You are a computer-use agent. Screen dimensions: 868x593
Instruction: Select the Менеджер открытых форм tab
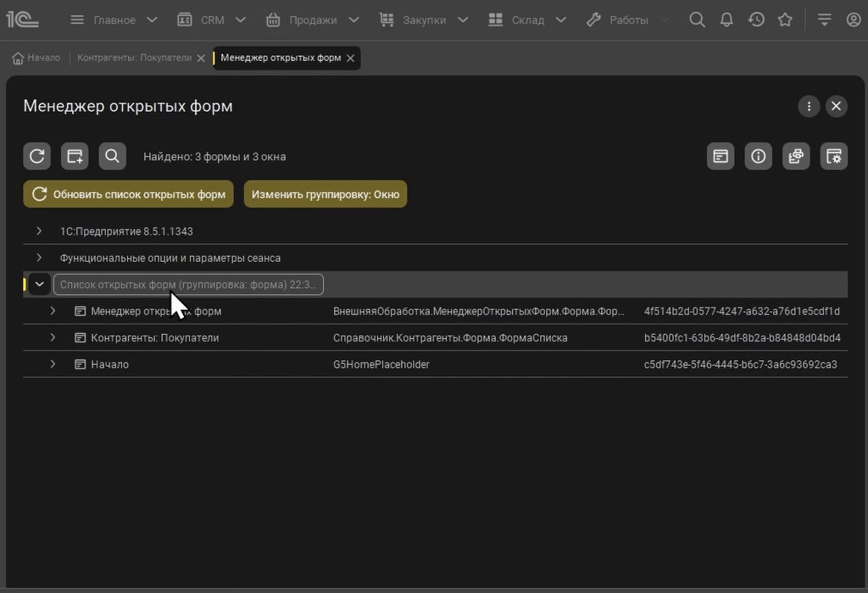pyautogui.click(x=281, y=58)
